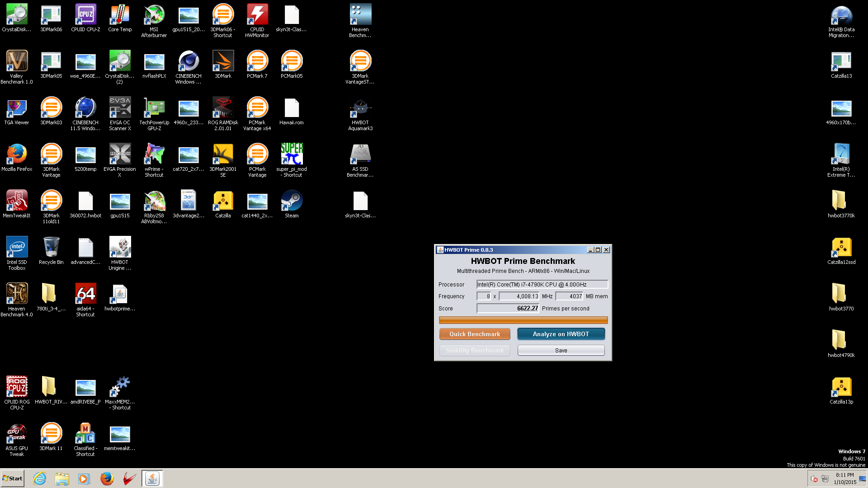This screenshot has height=488, width=868.
Task: Select the PCMark 7 icon
Action: pos(257,65)
